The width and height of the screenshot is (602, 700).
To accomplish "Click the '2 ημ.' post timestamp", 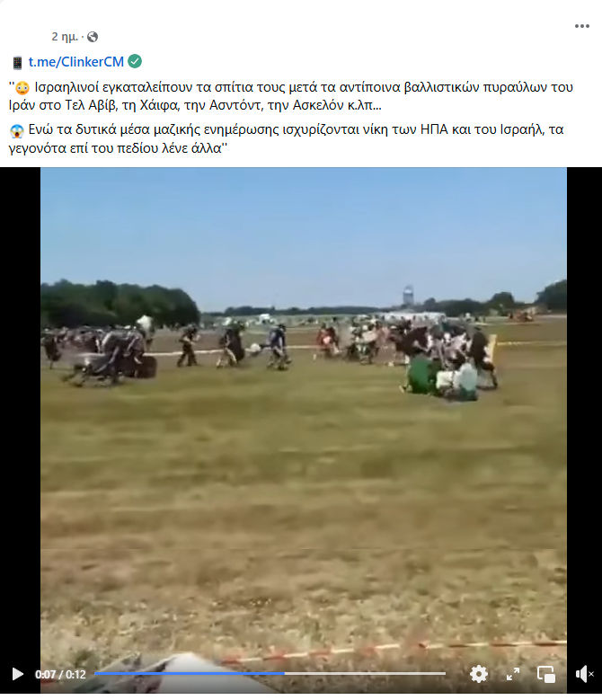I will [65, 37].
